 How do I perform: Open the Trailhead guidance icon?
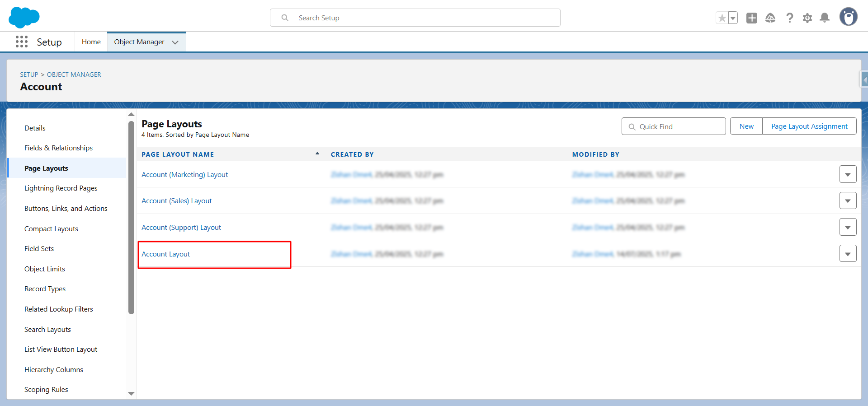pos(770,18)
